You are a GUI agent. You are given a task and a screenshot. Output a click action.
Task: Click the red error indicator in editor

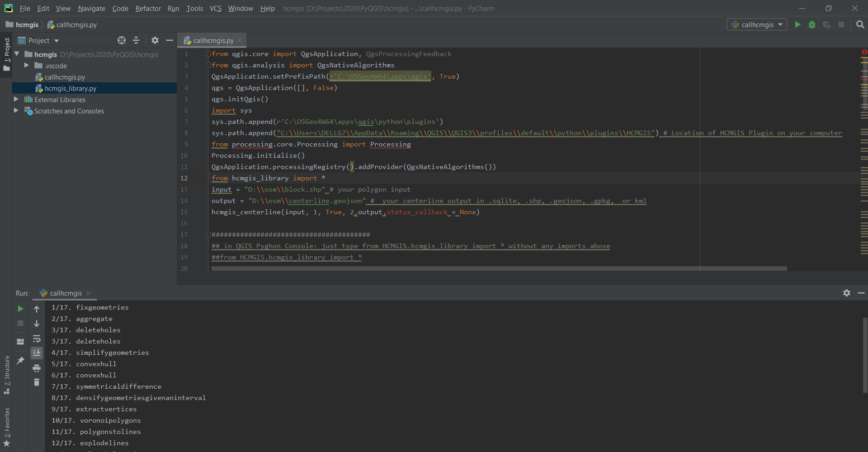point(864,52)
